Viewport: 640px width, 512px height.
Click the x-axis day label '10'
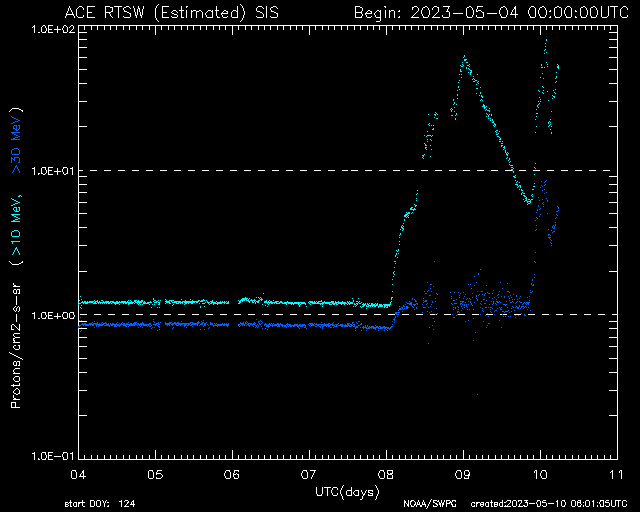pyautogui.click(x=540, y=474)
